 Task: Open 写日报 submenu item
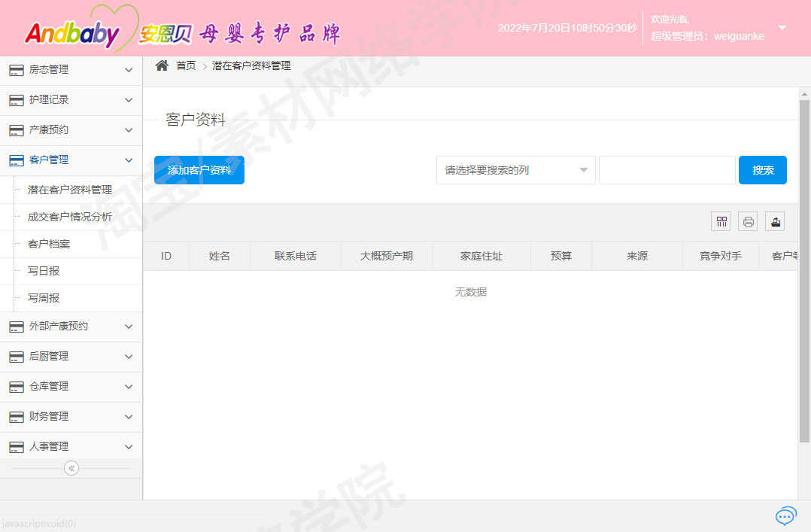(x=44, y=271)
